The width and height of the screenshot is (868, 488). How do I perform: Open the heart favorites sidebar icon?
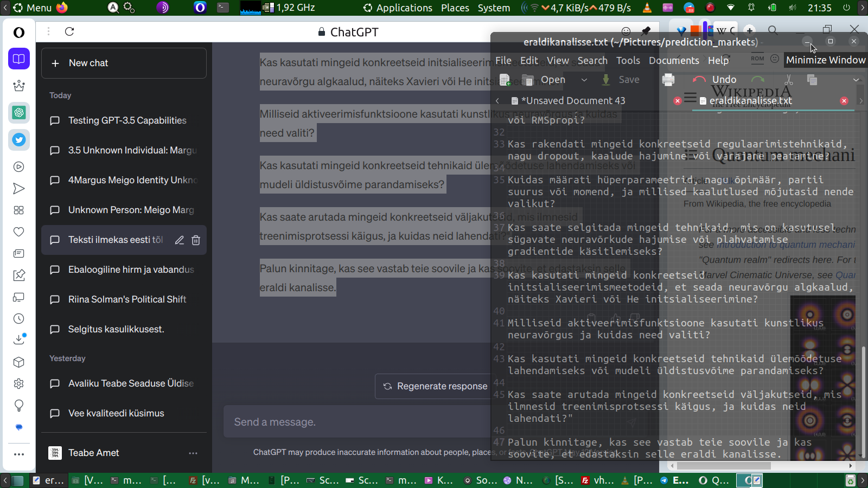pos(19,232)
